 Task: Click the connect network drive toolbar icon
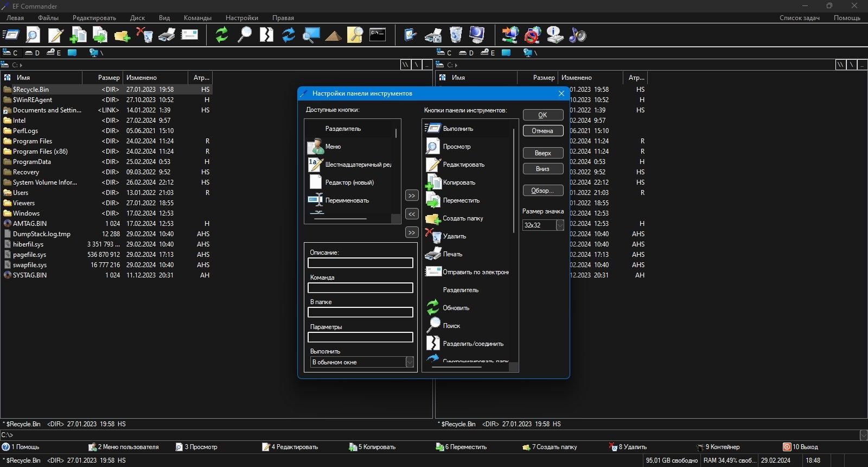(510, 35)
